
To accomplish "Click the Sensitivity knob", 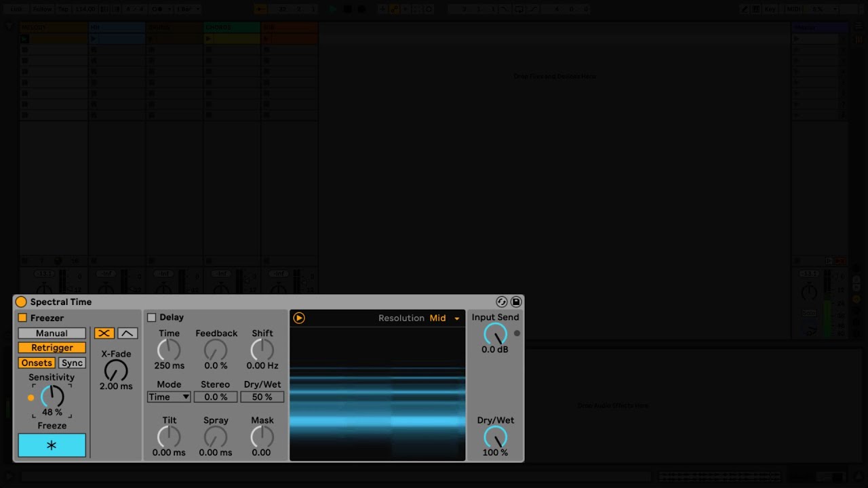I will pos(52,396).
